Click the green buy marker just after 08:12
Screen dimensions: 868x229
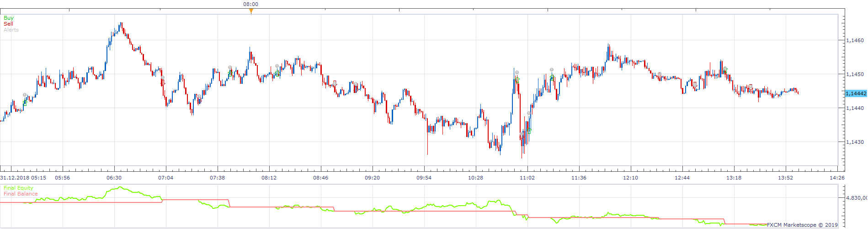tap(277, 72)
